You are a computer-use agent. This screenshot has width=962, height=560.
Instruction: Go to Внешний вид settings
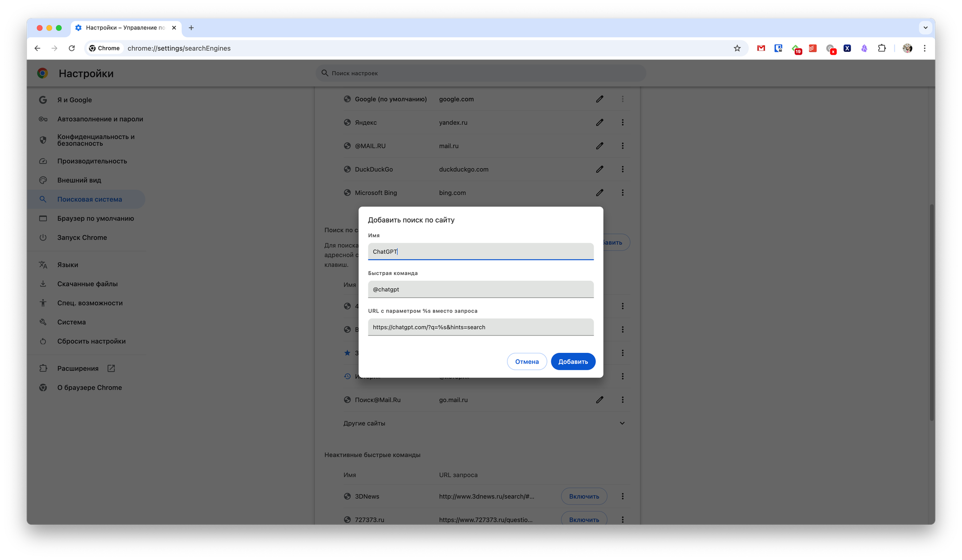(79, 180)
